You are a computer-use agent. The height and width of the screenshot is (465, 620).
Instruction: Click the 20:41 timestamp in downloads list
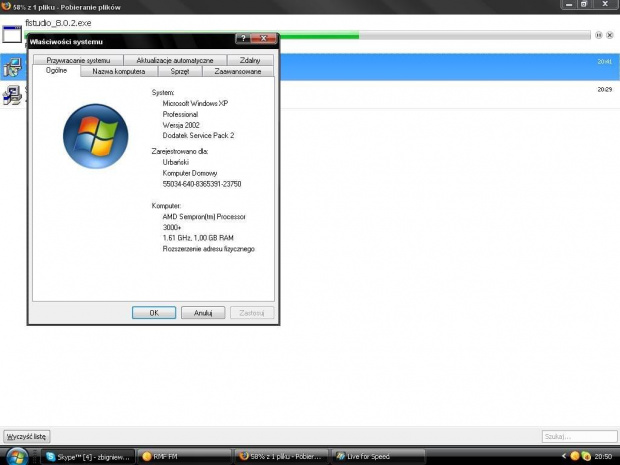point(605,62)
